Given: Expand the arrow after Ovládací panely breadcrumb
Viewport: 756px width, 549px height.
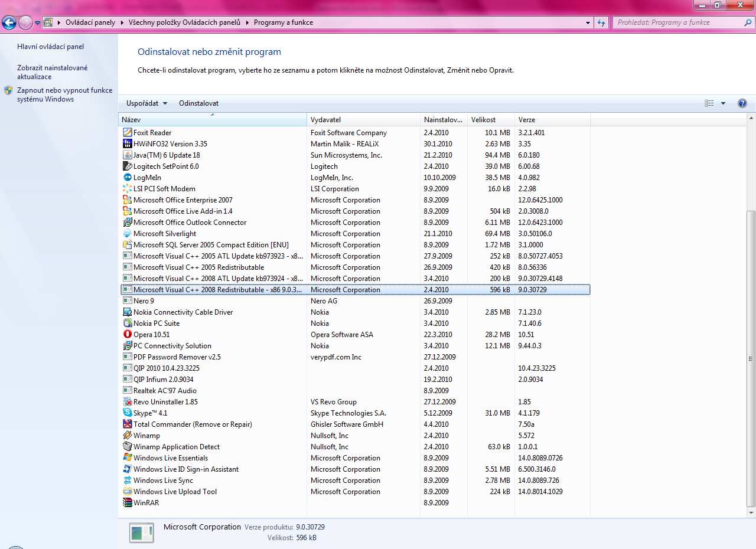Looking at the screenshot, I should (122, 22).
